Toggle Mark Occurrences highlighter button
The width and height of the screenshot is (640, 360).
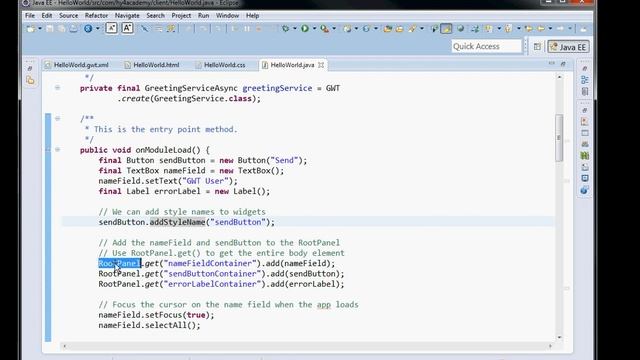click(x=446, y=29)
